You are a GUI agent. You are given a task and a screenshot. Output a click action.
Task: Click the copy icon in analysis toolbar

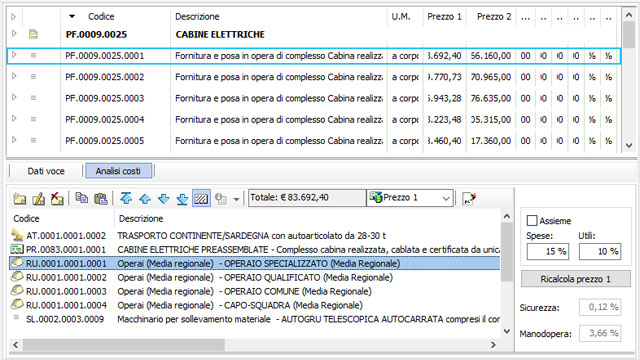[x=82, y=198]
